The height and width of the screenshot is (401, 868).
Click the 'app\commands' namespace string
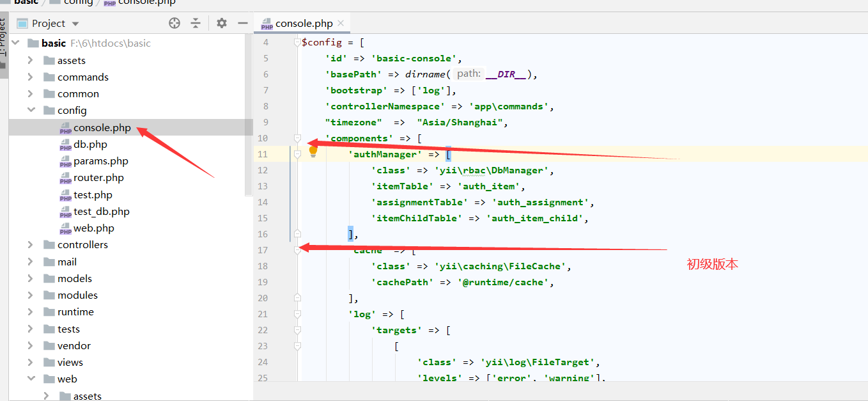point(509,106)
